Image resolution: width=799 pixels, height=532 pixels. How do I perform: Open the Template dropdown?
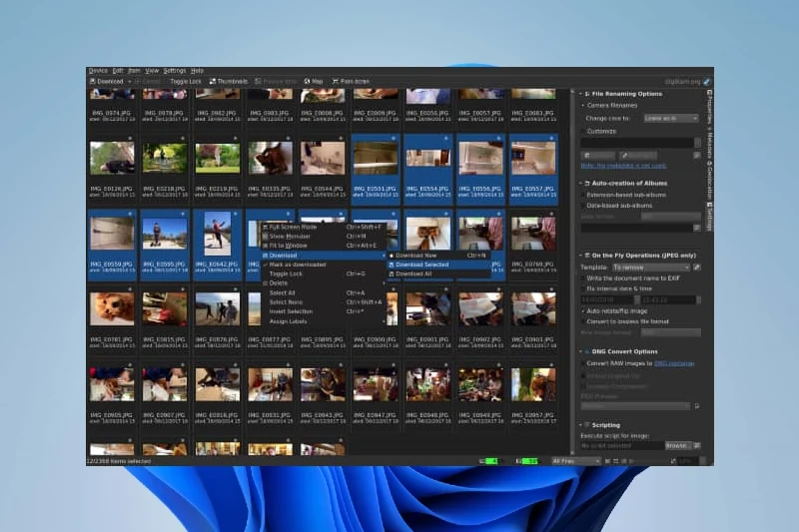click(x=651, y=267)
